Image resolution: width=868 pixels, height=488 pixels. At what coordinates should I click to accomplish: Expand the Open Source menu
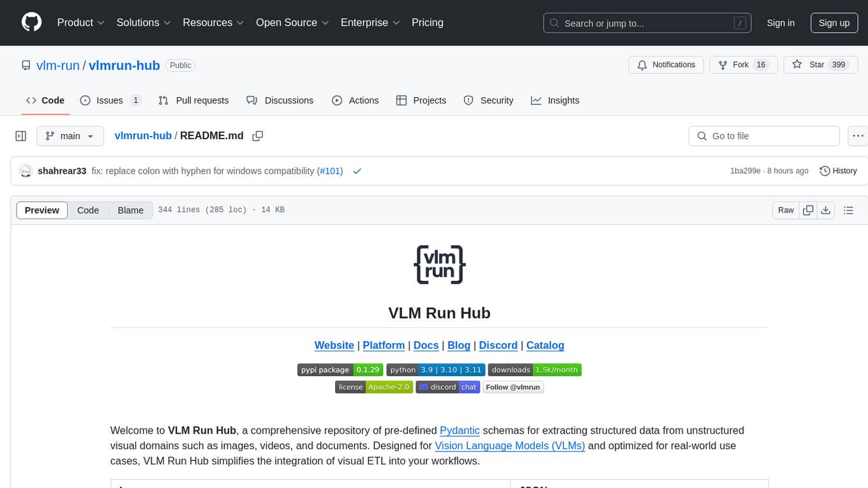(x=292, y=22)
